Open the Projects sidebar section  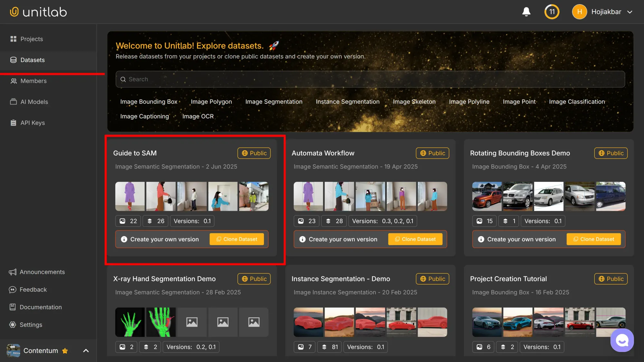[32, 39]
